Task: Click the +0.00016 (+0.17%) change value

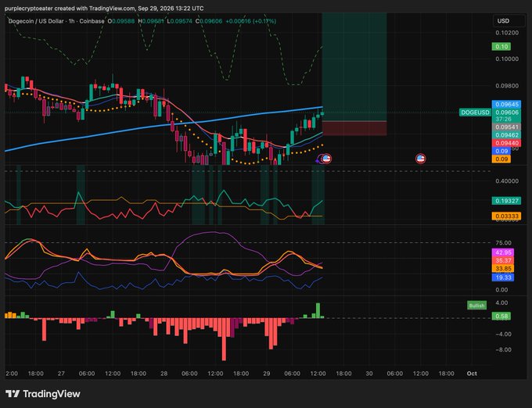Action: pyautogui.click(x=250, y=21)
